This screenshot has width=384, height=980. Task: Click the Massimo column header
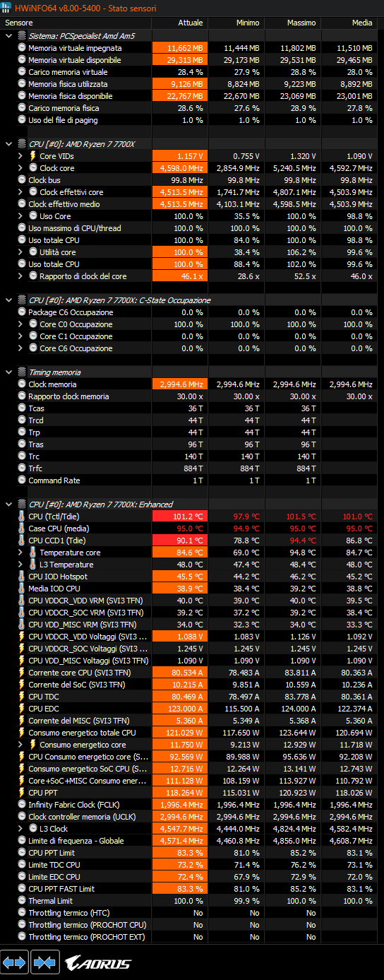point(301,23)
